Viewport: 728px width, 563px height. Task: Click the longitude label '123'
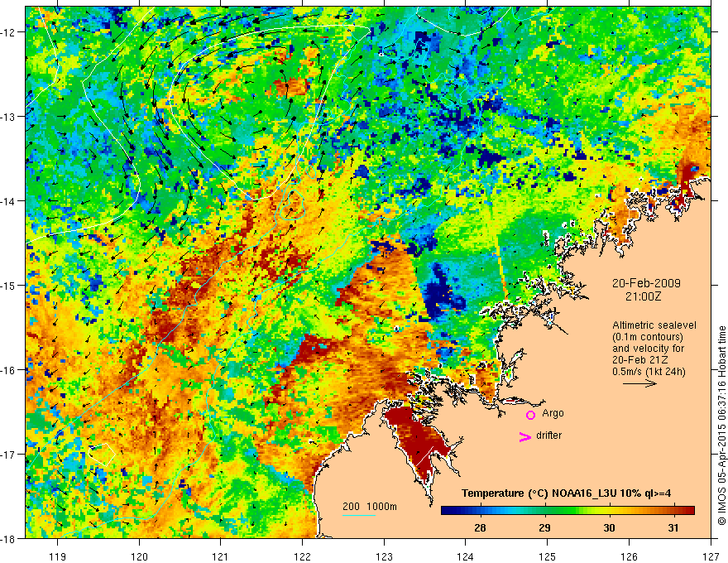[x=384, y=556]
